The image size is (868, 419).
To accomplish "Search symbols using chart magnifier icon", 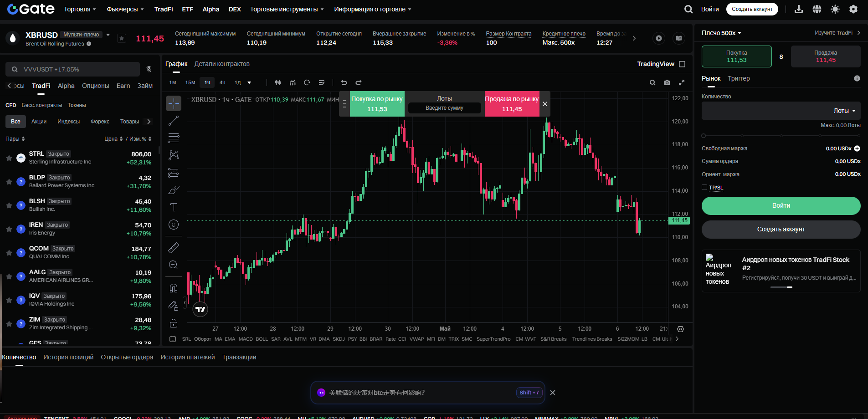I will tap(652, 82).
